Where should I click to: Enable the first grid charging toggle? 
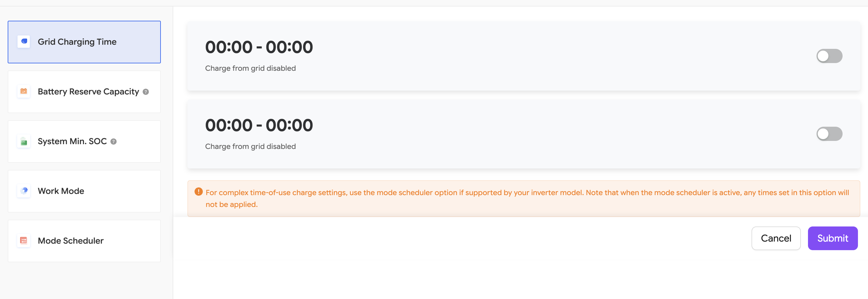(x=829, y=56)
